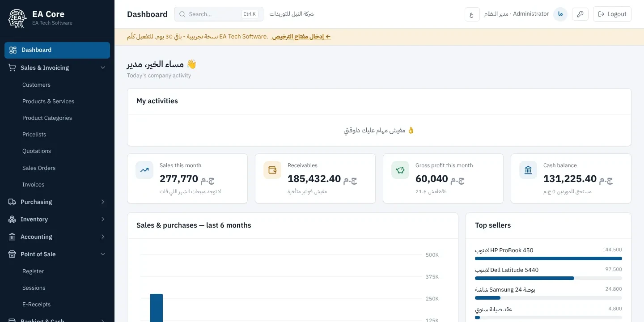The width and height of the screenshot is (644, 322).
Task: Click the tall blue chart bar
Action: coord(157,308)
